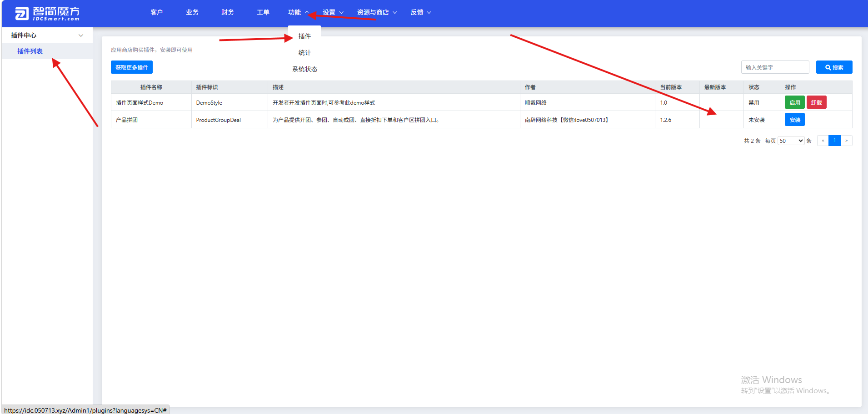The image size is (868, 414).
Task: Go to the previous page arrow
Action: (823, 141)
